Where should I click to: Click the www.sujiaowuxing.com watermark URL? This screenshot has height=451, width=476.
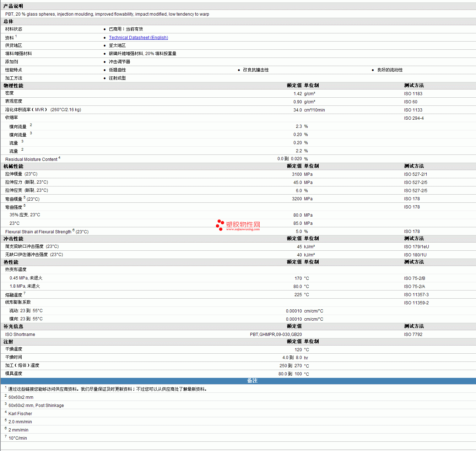[243, 229]
